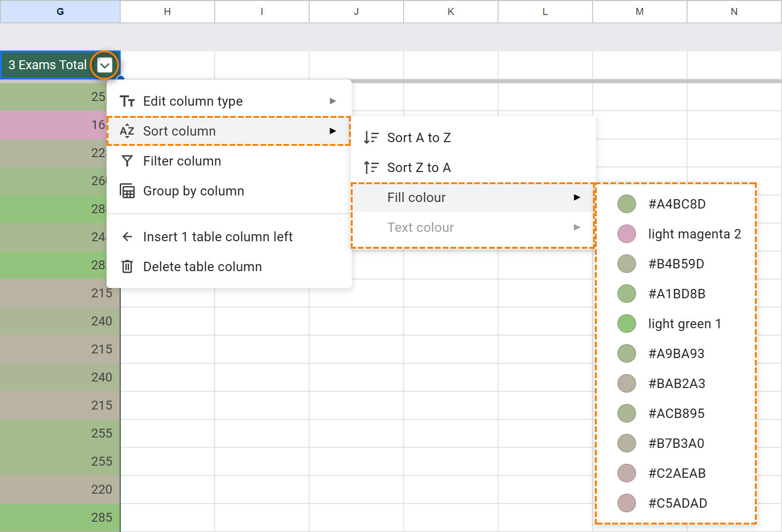
Task: Select column K header
Action: [x=451, y=12]
